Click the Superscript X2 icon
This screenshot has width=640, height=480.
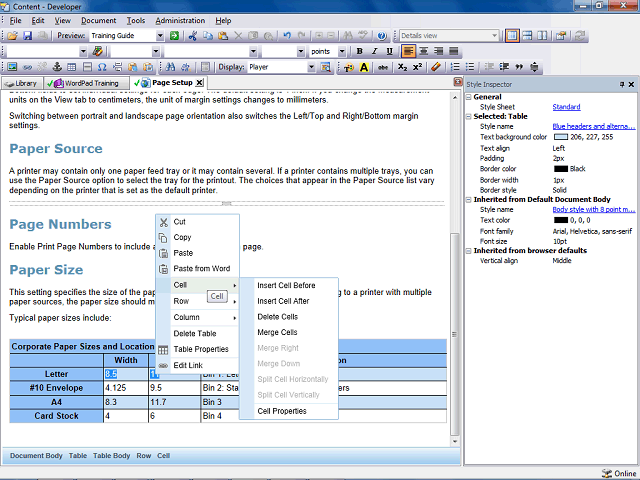pyautogui.click(x=417, y=67)
